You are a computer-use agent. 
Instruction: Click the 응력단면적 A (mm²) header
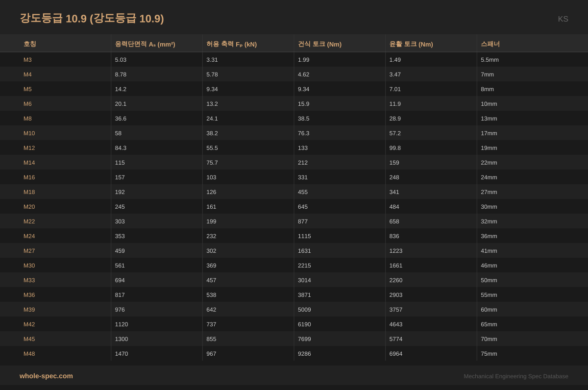145,44
